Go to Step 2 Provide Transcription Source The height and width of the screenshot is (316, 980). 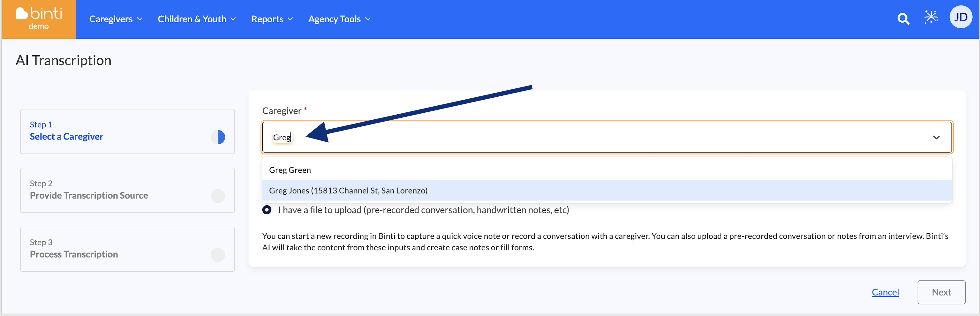coord(127,190)
